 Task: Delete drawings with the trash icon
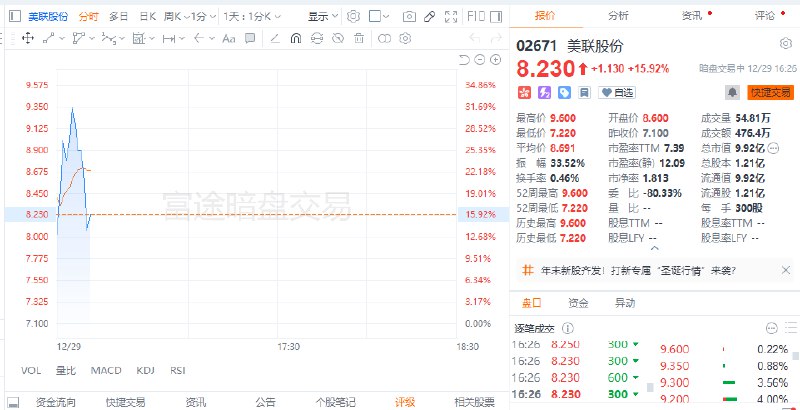(359, 38)
